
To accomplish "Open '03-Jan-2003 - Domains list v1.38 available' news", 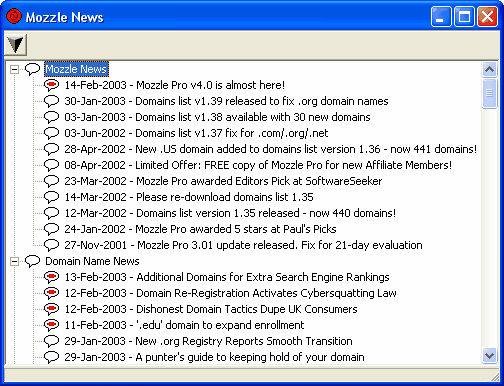I will coord(217,117).
